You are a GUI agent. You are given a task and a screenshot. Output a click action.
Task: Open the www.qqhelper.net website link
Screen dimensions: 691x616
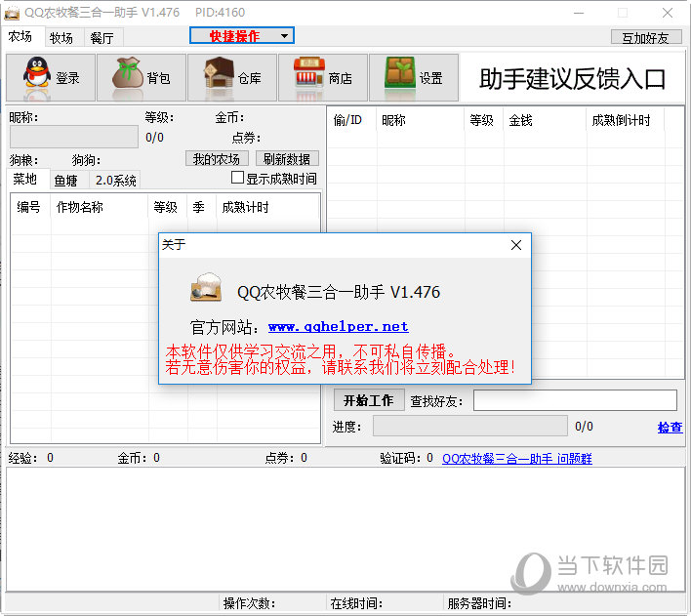coord(338,327)
